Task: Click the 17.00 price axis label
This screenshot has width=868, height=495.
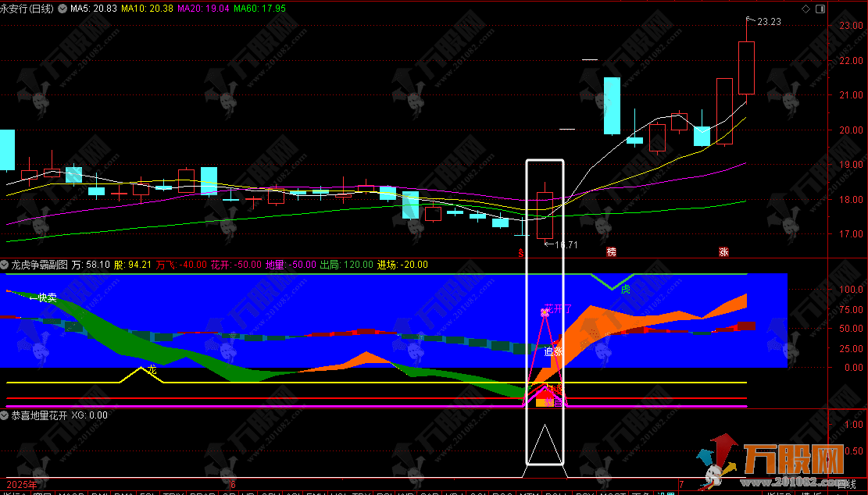Action: [851, 234]
